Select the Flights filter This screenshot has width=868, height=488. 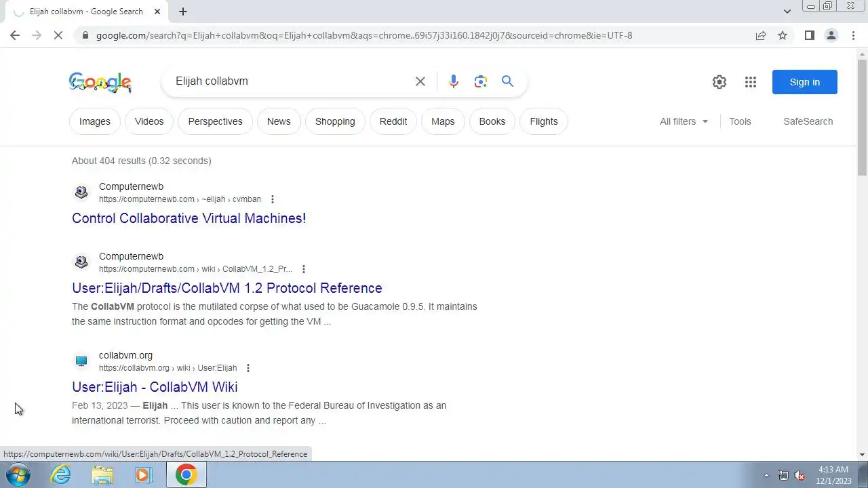click(x=544, y=121)
